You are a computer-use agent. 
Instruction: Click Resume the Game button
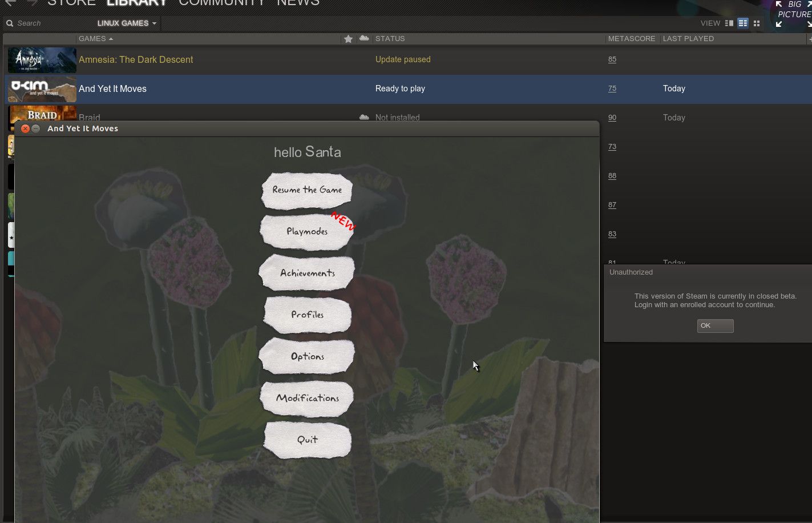(307, 190)
